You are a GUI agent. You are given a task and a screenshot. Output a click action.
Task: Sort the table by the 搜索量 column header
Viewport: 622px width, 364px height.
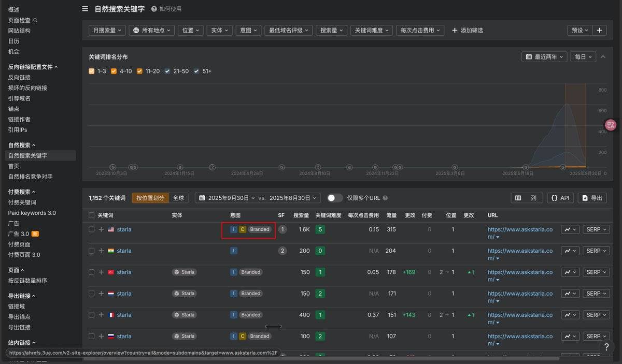pos(301,215)
